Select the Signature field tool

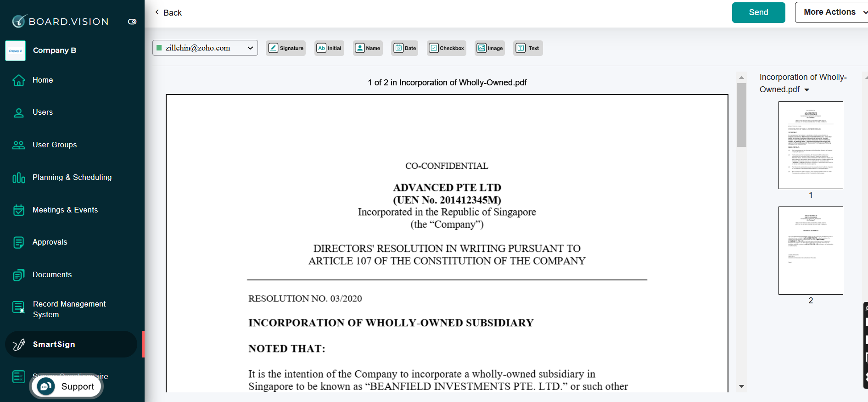286,48
